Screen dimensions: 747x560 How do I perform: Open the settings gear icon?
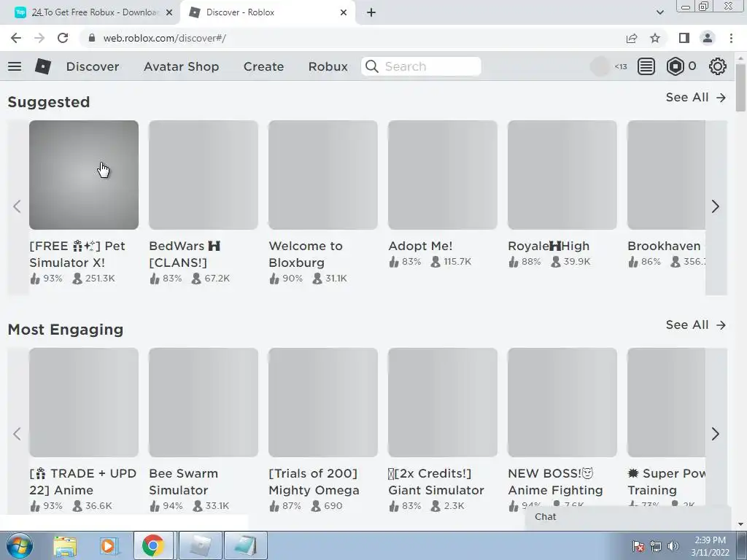coord(718,66)
